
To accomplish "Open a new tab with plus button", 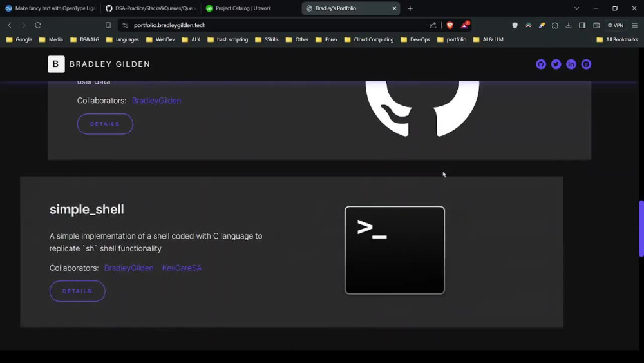I will [x=410, y=8].
